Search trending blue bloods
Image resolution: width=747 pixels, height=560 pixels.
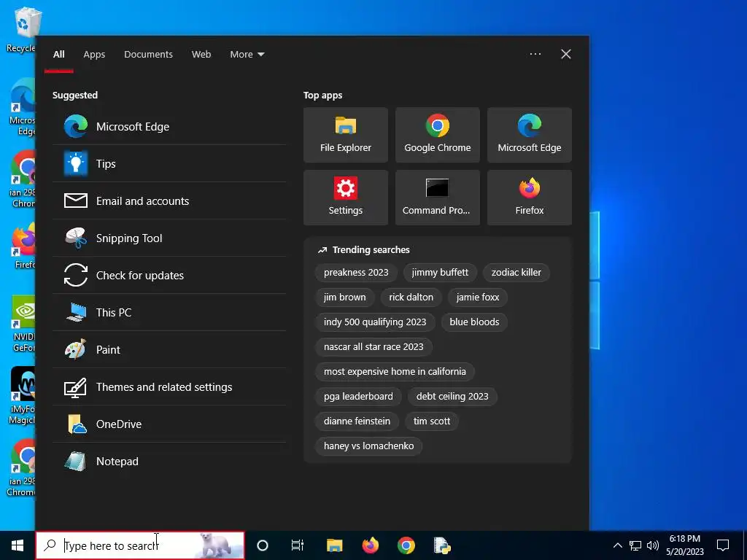(474, 322)
